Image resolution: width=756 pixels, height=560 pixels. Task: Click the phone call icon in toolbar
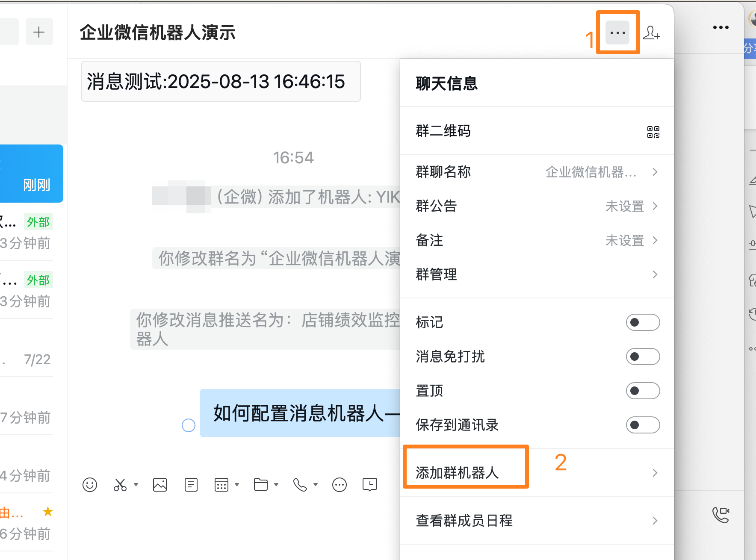(300, 485)
